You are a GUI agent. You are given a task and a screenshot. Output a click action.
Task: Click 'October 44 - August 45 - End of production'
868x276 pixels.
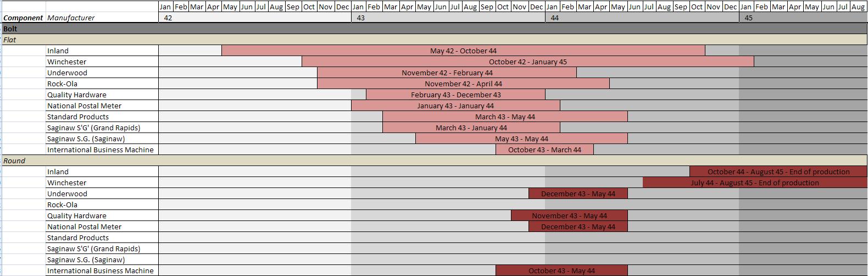pos(778,172)
